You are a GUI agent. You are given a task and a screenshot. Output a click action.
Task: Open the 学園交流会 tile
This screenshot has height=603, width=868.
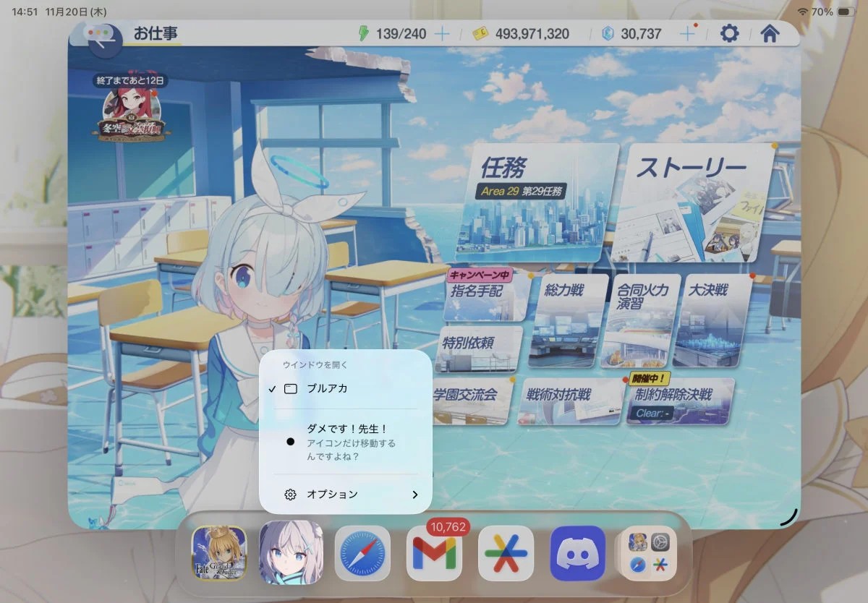(472, 401)
